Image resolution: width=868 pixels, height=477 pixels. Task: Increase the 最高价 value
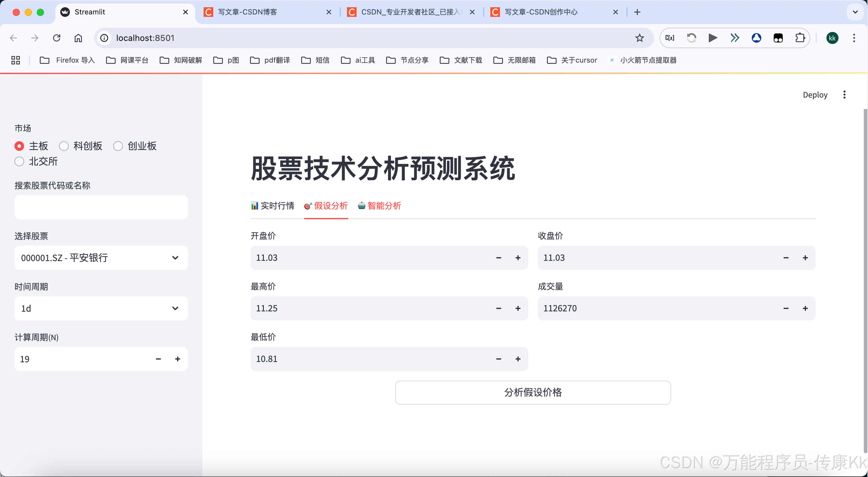coord(518,308)
